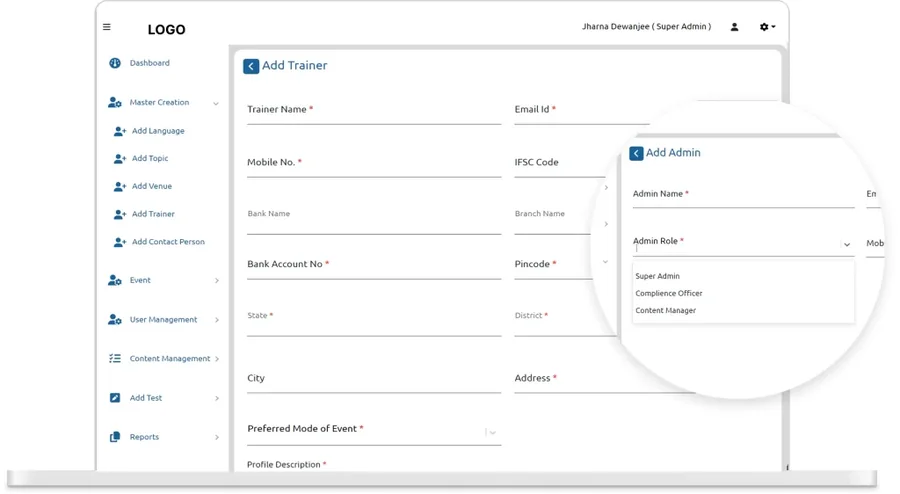The height and width of the screenshot is (494, 900).
Task: Click the Add Topic person icon
Action: point(119,159)
